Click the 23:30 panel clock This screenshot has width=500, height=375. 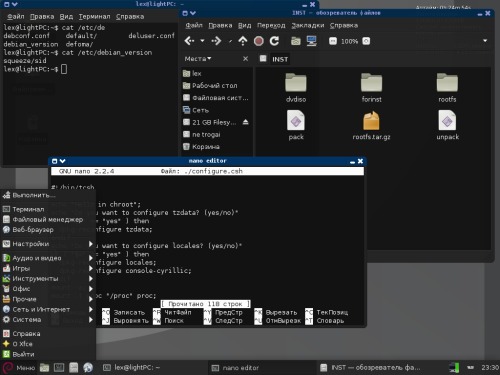490,368
